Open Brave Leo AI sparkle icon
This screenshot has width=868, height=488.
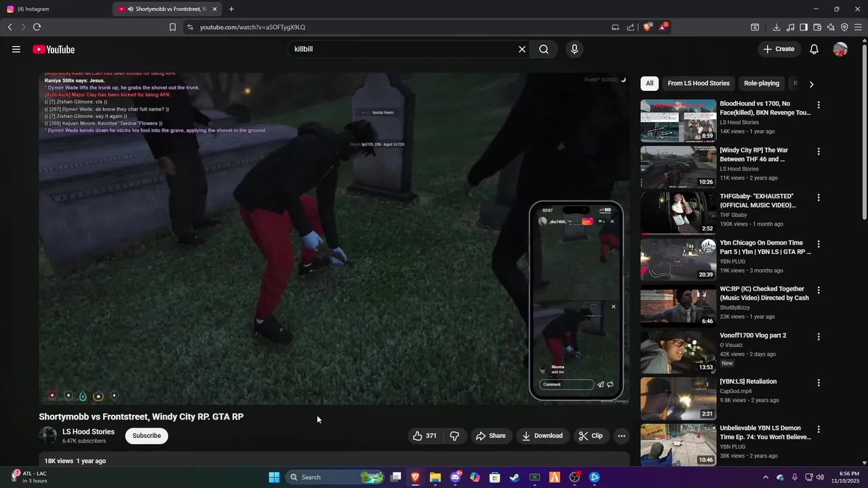click(x=831, y=27)
